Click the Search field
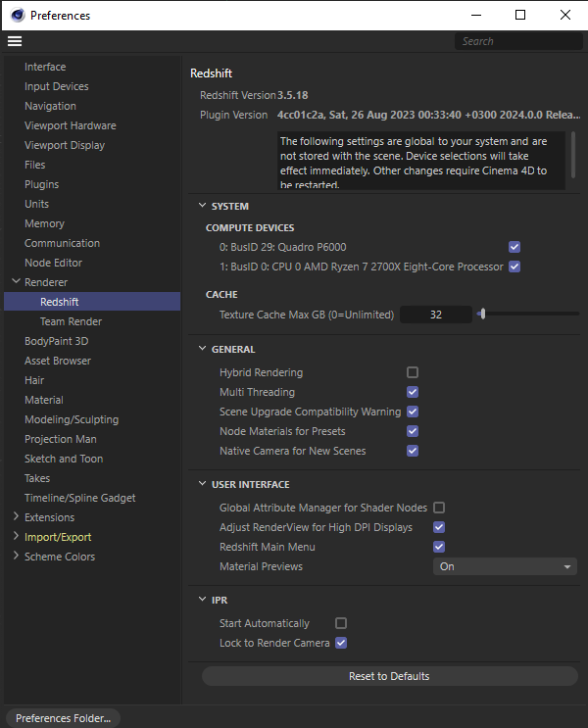 click(x=518, y=41)
